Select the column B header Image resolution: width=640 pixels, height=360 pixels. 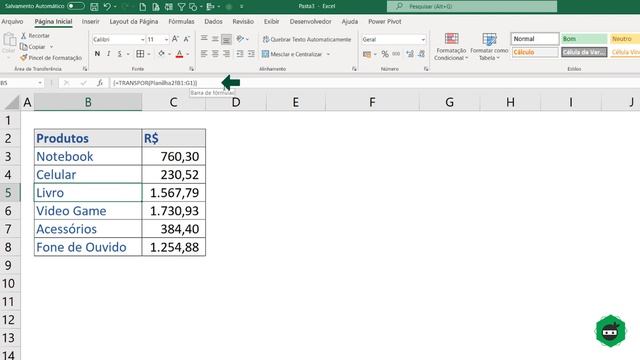[x=88, y=102]
